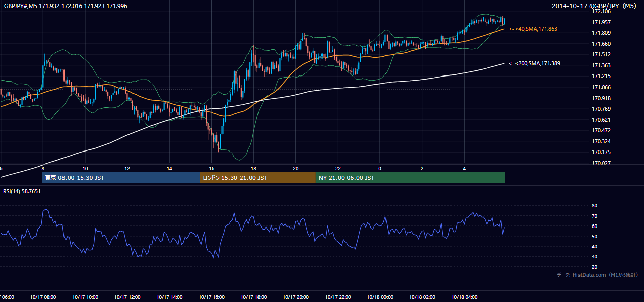Click the 10/18 04:00 date label
644x302 pixels.
coord(464,297)
